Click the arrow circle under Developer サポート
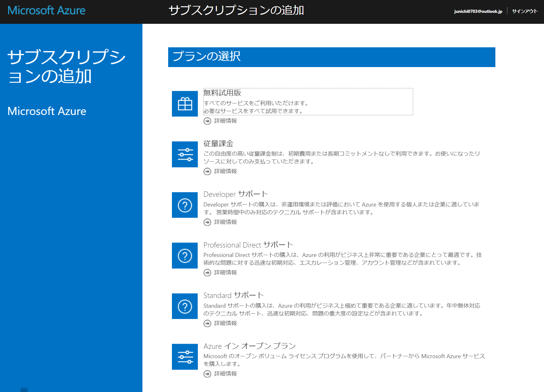Image resolution: width=544 pixels, height=392 pixels. [207, 222]
